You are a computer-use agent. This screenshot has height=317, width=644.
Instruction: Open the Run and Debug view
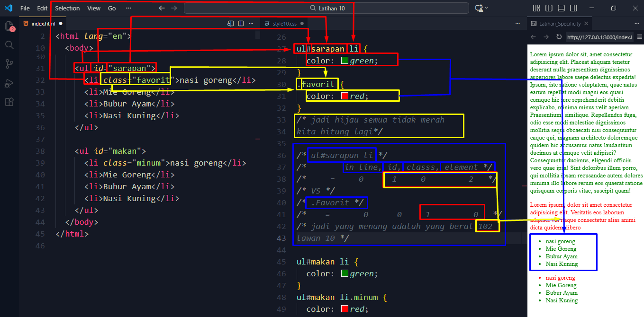tap(9, 83)
